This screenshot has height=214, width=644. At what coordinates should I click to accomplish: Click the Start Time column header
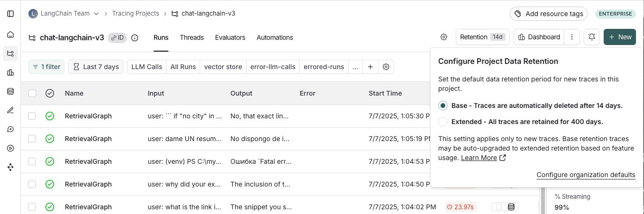click(385, 93)
